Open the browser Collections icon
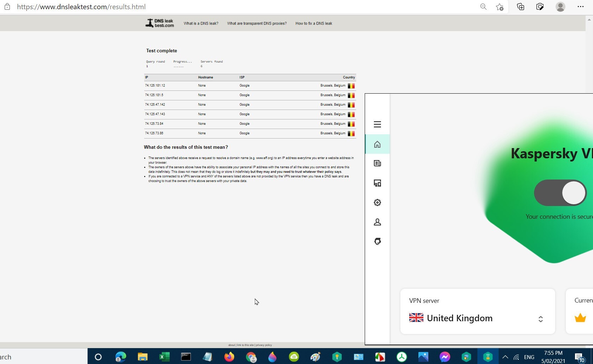593x364 pixels. coord(521,7)
